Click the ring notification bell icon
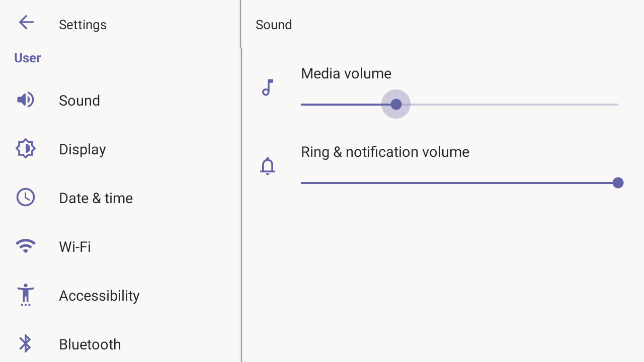644x362 pixels. point(268,166)
